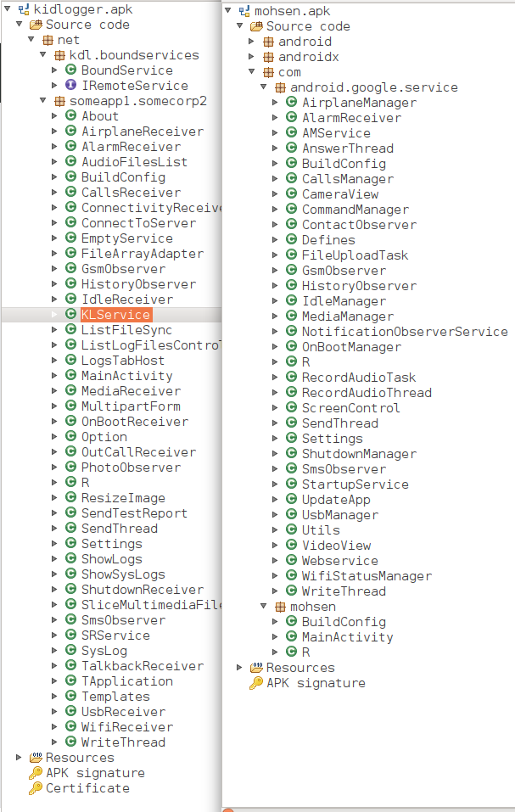Viewport: 515px width, 812px height.
Task: Select MainActivity under the mohsen package
Action: tap(348, 637)
